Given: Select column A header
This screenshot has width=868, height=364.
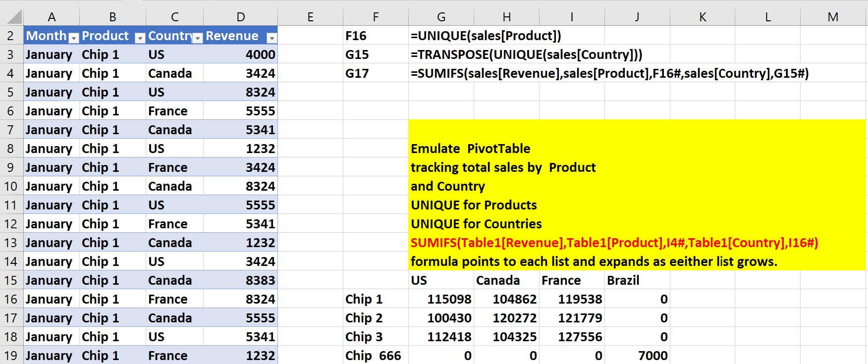Looking at the screenshot, I should (x=52, y=17).
